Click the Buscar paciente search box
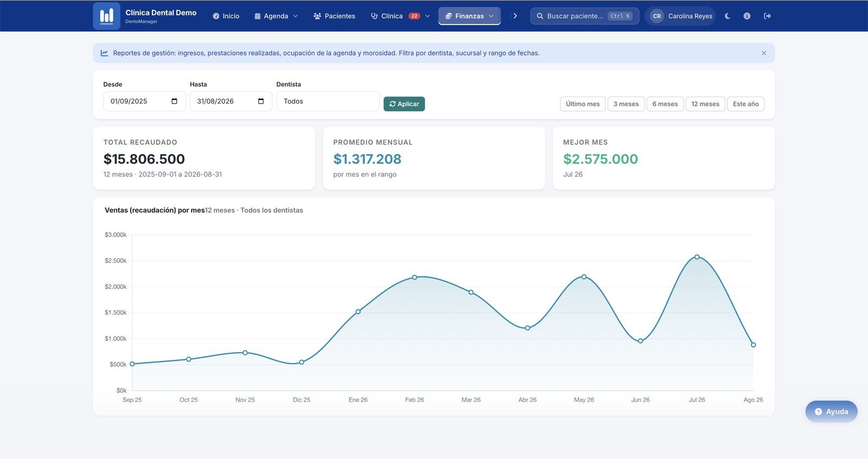The image size is (868, 459). point(584,16)
